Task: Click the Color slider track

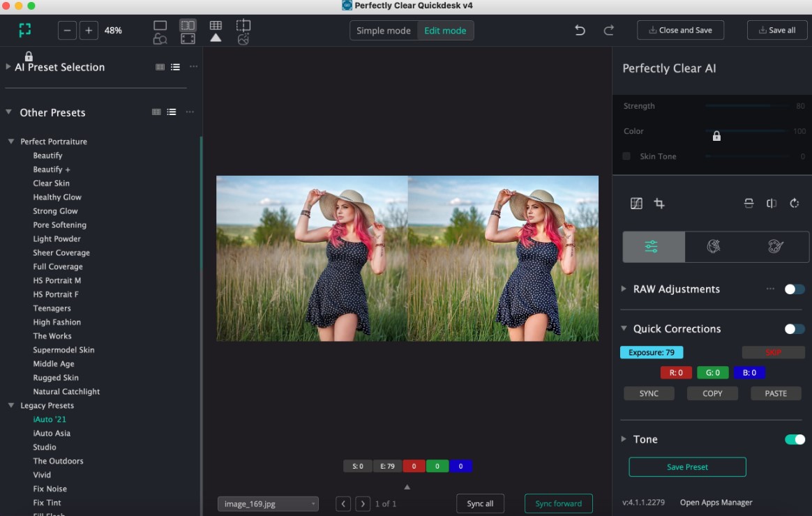Action: [x=746, y=131]
